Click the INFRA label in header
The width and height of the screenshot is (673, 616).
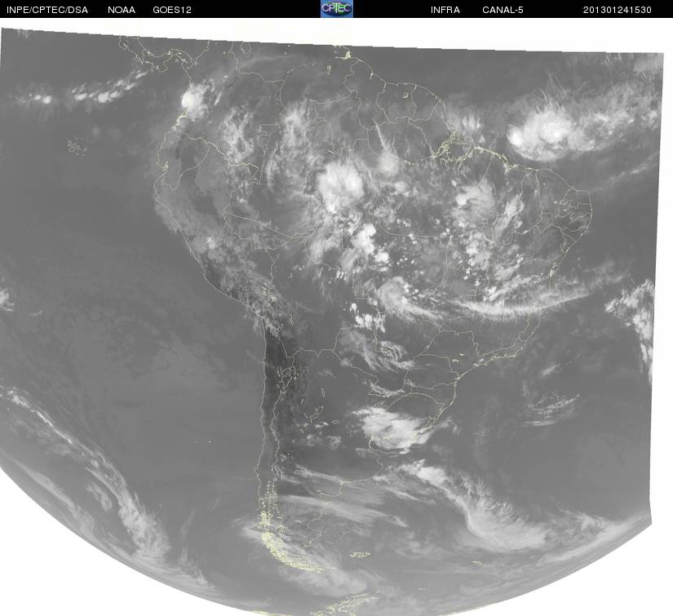445,10
